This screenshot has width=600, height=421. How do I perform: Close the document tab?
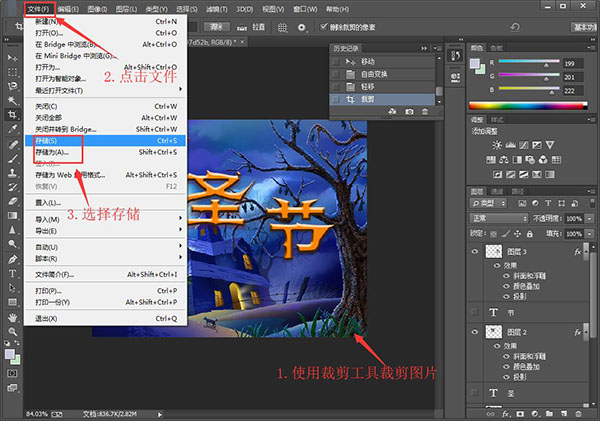point(242,42)
